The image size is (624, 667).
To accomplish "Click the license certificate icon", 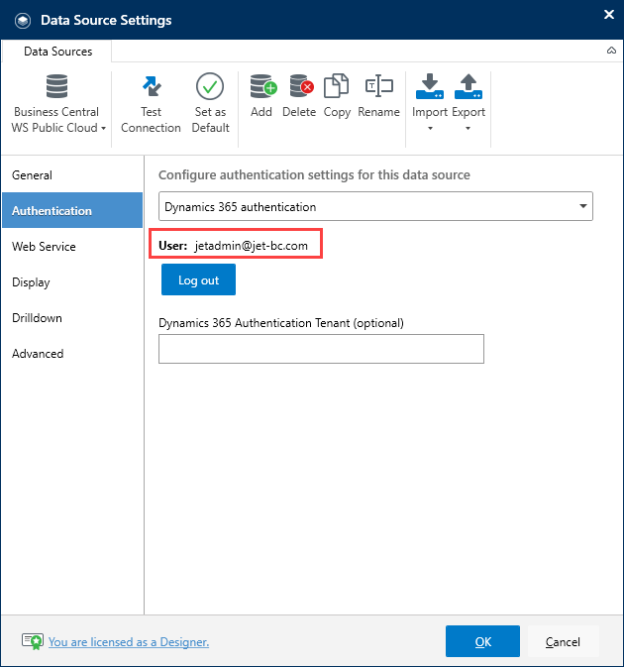I will click(33, 641).
